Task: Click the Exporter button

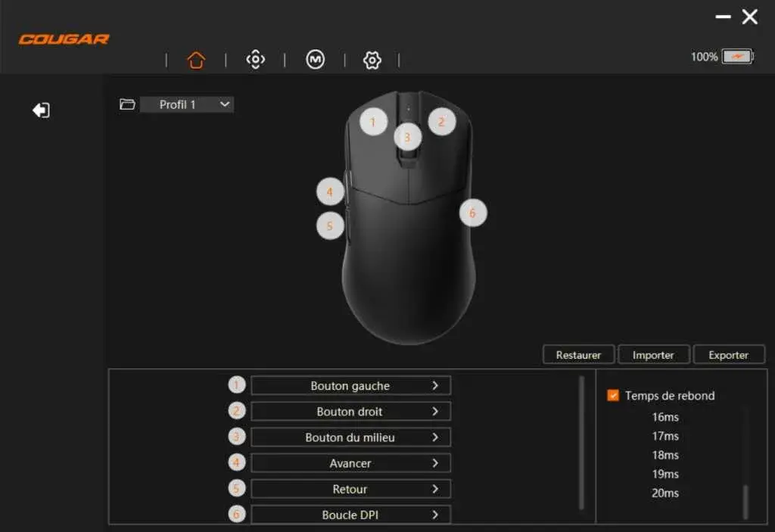Action: [729, 354]
